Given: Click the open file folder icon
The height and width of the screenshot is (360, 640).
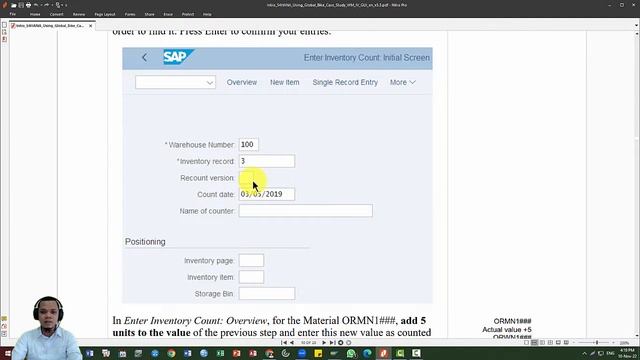Looking at the screenshot, I should [13, 5].
